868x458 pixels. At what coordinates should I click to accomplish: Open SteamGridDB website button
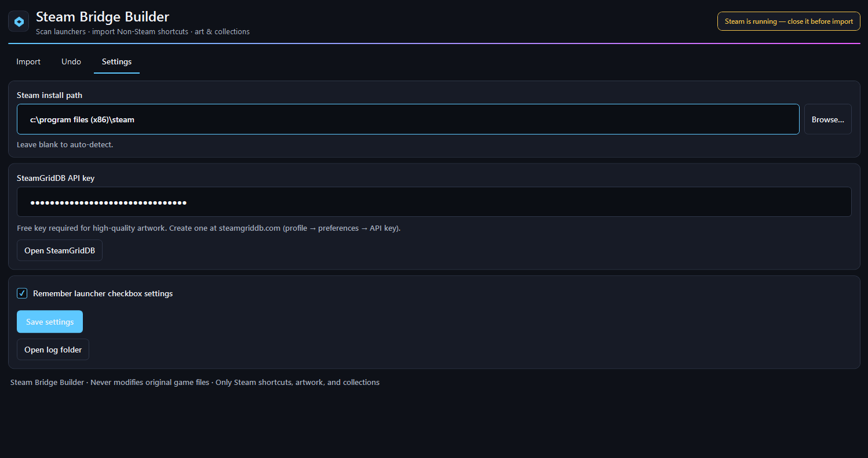[60, 250]
